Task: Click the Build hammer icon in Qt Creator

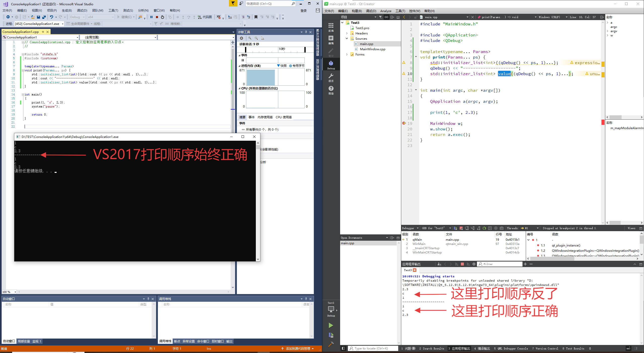Action: 331,344
